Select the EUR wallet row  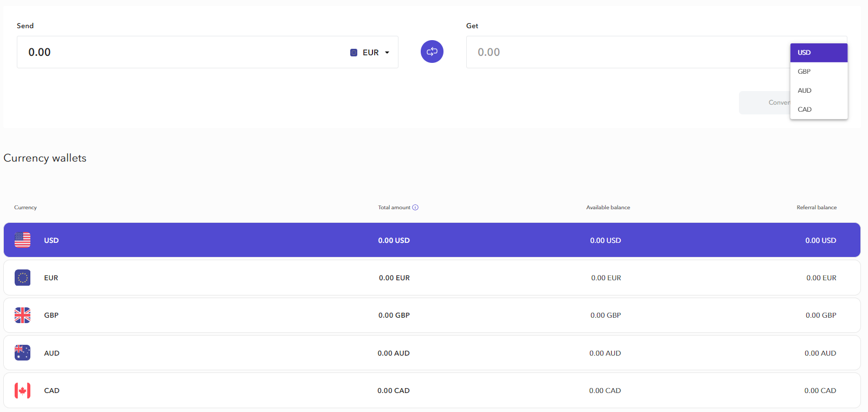[x=217, y=278]
